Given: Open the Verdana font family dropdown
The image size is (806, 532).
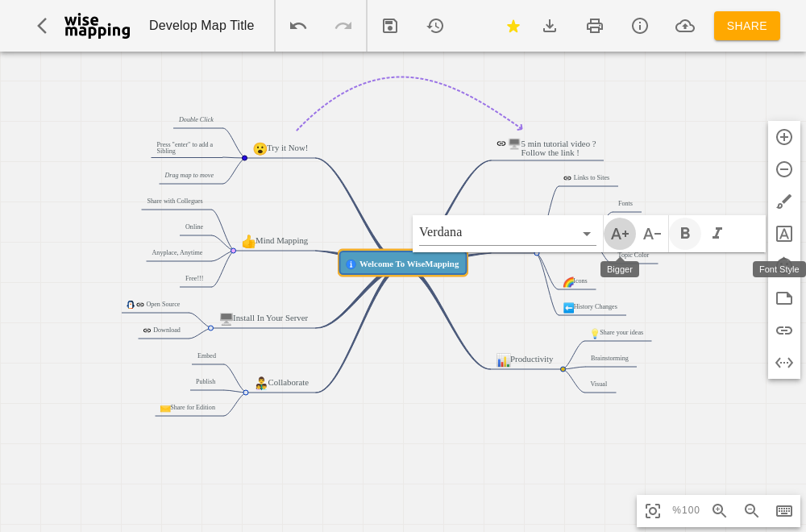Looking at the screenshot, I should 507,233.
